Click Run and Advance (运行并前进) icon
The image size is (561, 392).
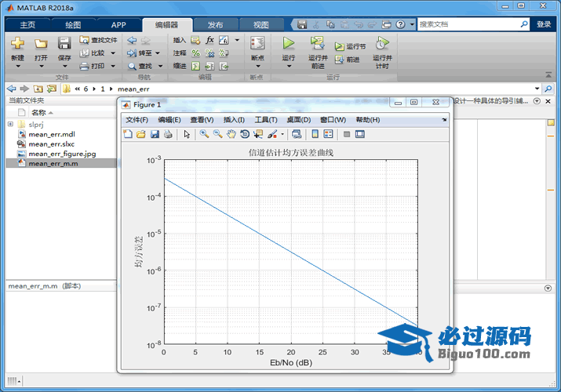click(x=317, y=43)
